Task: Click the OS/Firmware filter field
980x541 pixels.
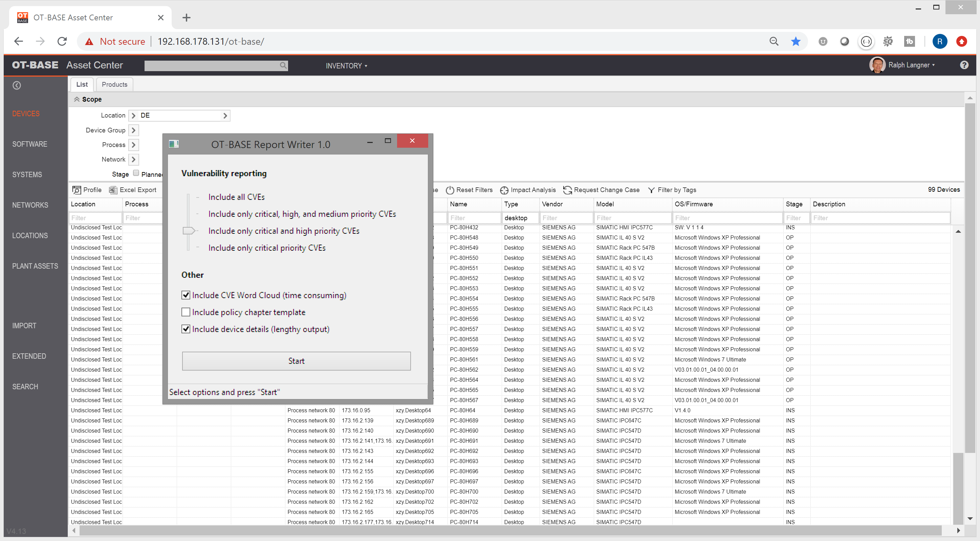Action: tap(727, 218)
